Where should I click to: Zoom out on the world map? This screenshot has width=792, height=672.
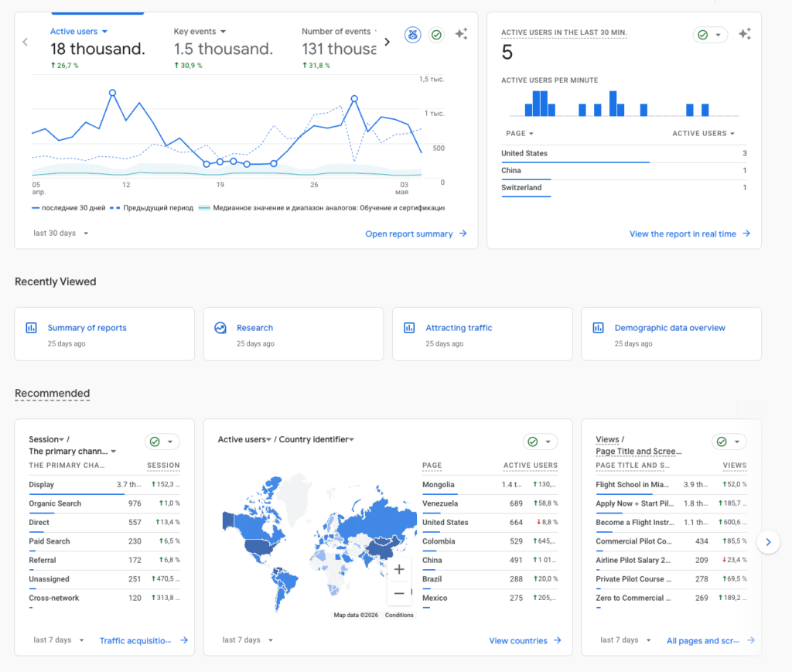(x=399, y=593)
